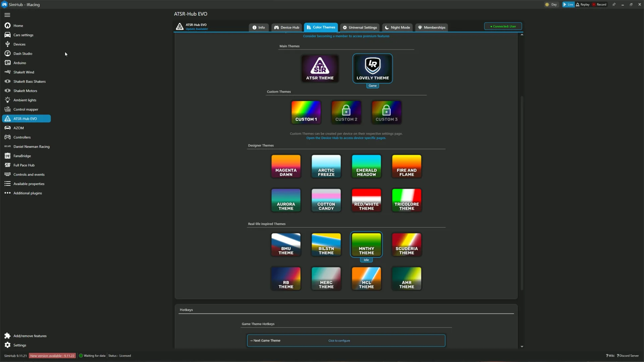This screenshot has height=362, width=644.
Task: Click to configure Next Game Theme hotkey
Action: tap(339, 341)
